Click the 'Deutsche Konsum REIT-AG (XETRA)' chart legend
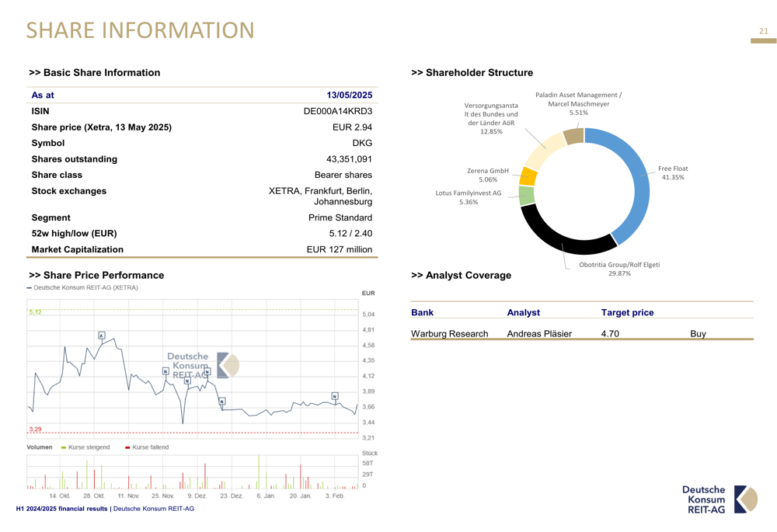Image resolution: width=777 pixels, height=532 pixels. point(82,288)
